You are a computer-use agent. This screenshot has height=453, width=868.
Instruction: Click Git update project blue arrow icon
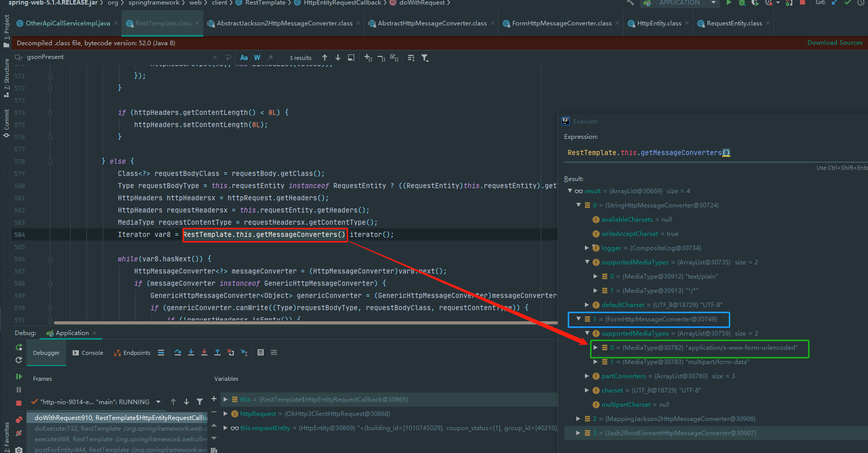[x=834, y=3]
